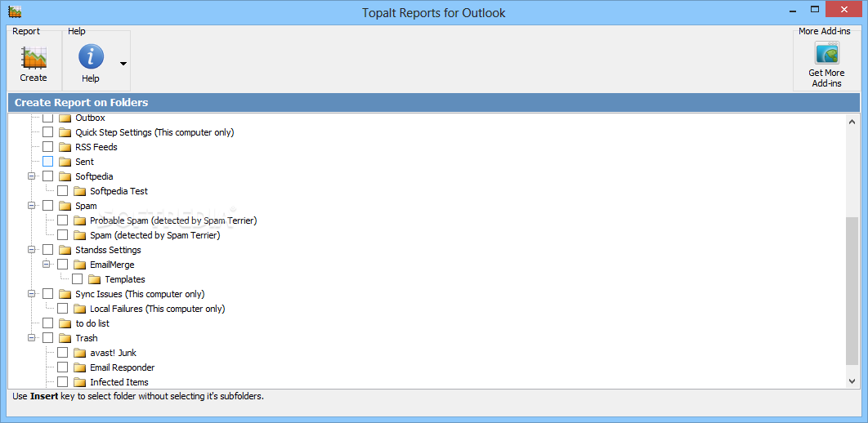Click the Trash folder icon
The height and width of the screenshot is (423, 868).
click(x=65, y=338)
